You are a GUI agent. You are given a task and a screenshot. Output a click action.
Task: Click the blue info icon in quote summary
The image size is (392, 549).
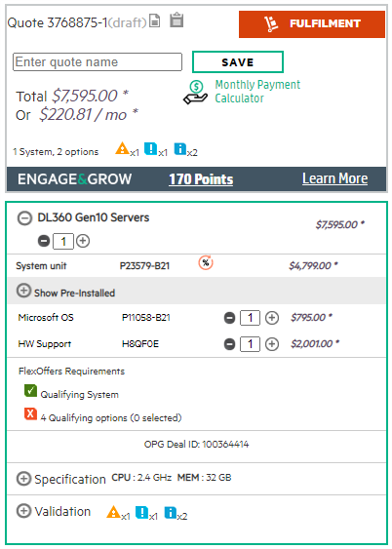(x=180, y=148)
